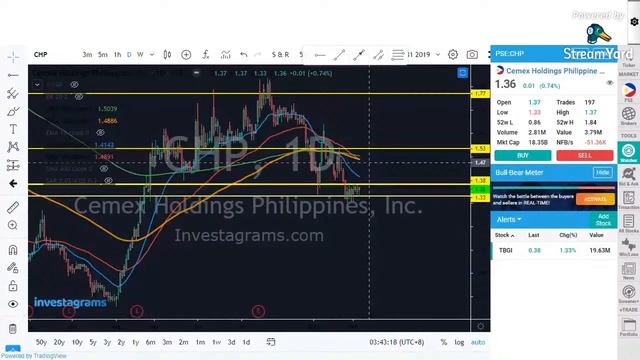Open the Alerts dropdown
The image size is (640, 360).
[509, 220]
